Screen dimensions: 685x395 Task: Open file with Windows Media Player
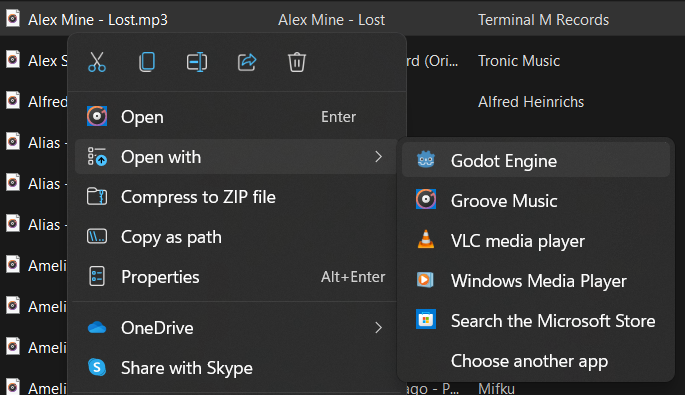click(x=536, y=281)
